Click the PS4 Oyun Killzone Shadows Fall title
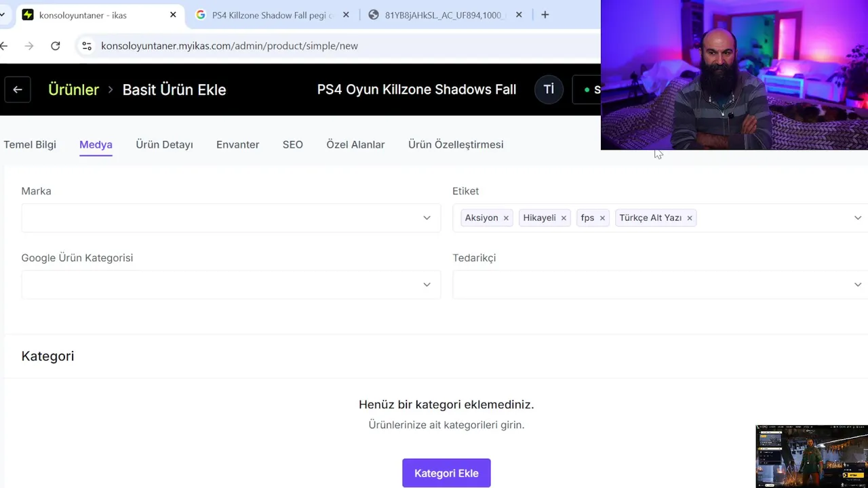The image size is (868, 488). pos(416,89)
